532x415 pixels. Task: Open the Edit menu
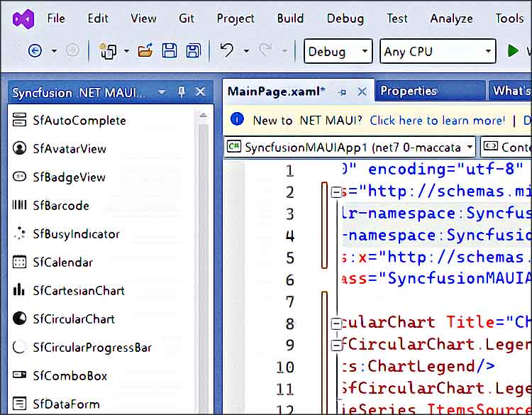(x=98, y=18)
